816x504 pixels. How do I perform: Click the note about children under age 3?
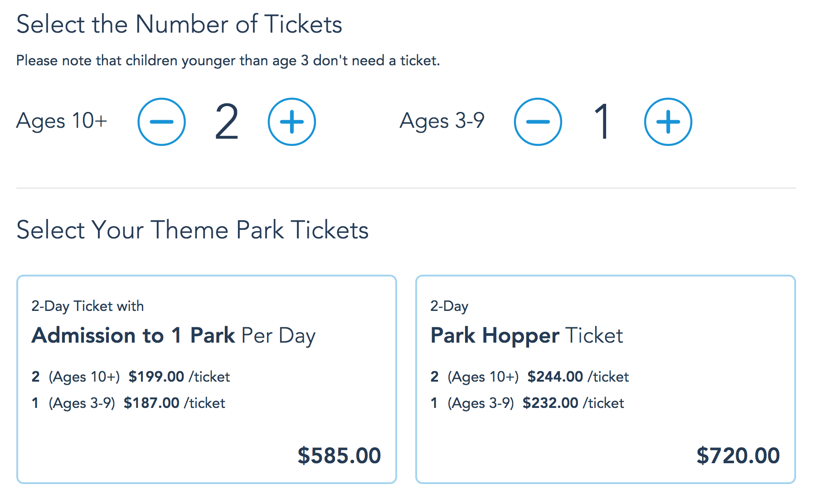click(228, 61)
